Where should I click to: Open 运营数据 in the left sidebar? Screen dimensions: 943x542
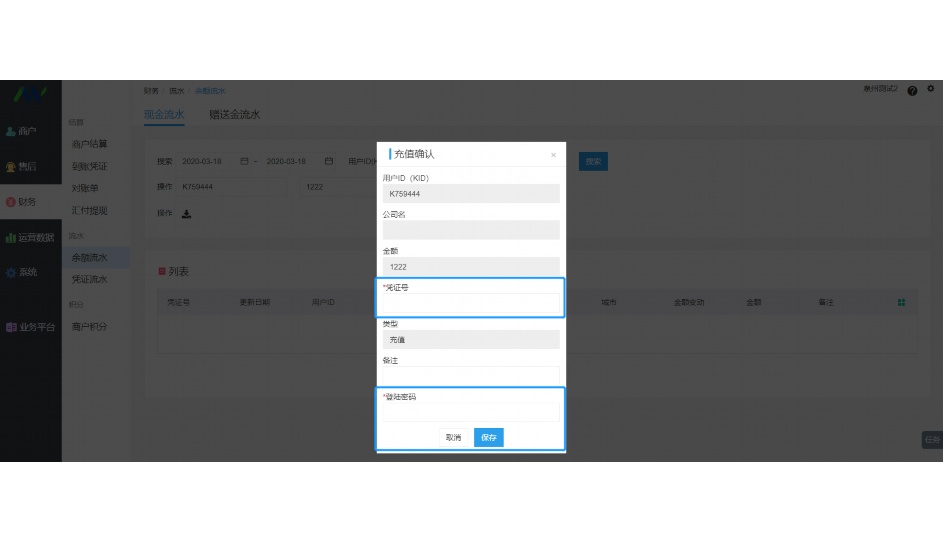[30, 237]
